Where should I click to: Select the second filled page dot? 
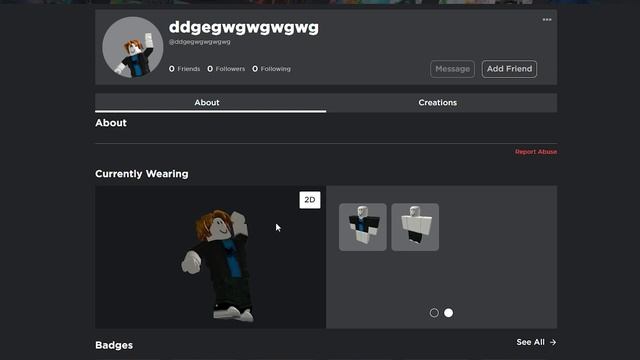tap(448, 313)
